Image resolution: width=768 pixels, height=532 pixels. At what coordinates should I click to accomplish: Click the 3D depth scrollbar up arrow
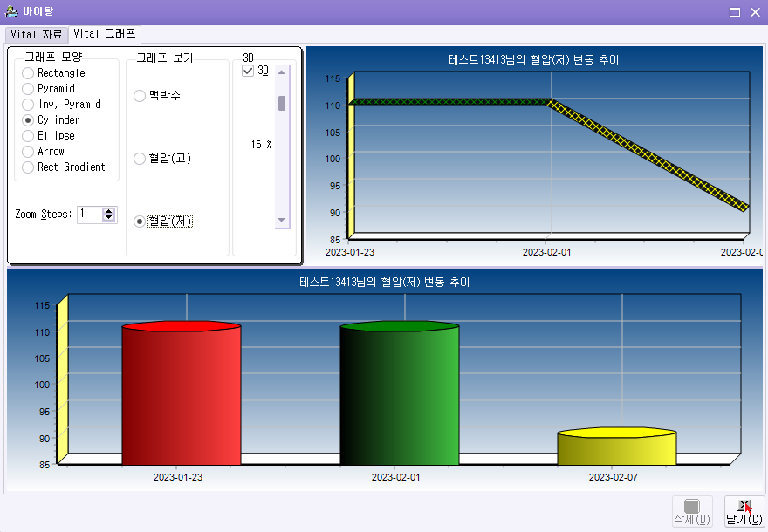281,72
